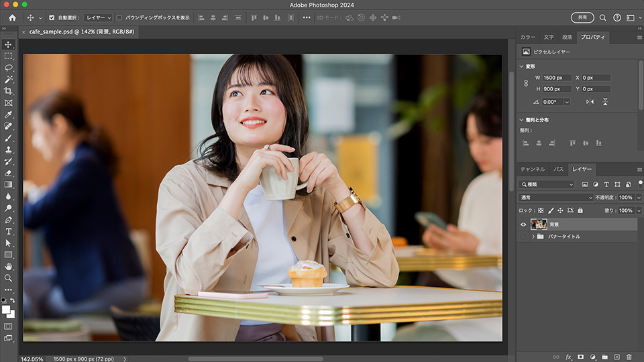The image size is (644, 362).
Task: Open the Edit Toolbar three-dots menu
Action: point(8,290)
